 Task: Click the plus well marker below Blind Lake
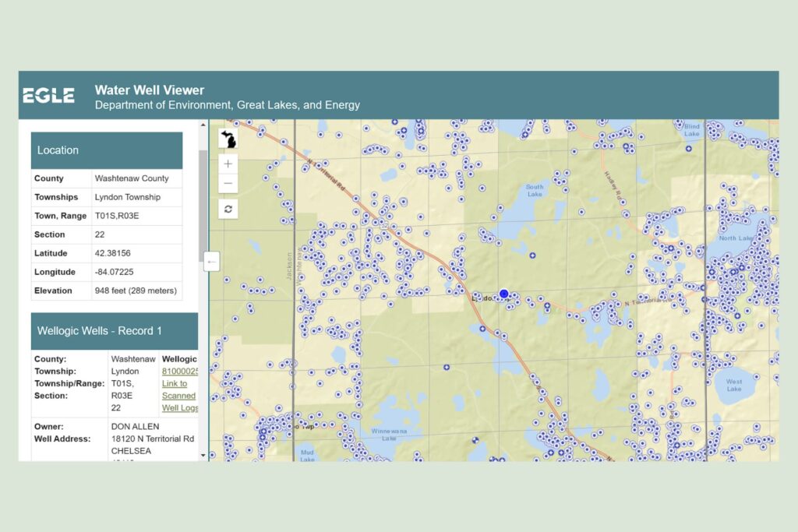coord(688,148)
